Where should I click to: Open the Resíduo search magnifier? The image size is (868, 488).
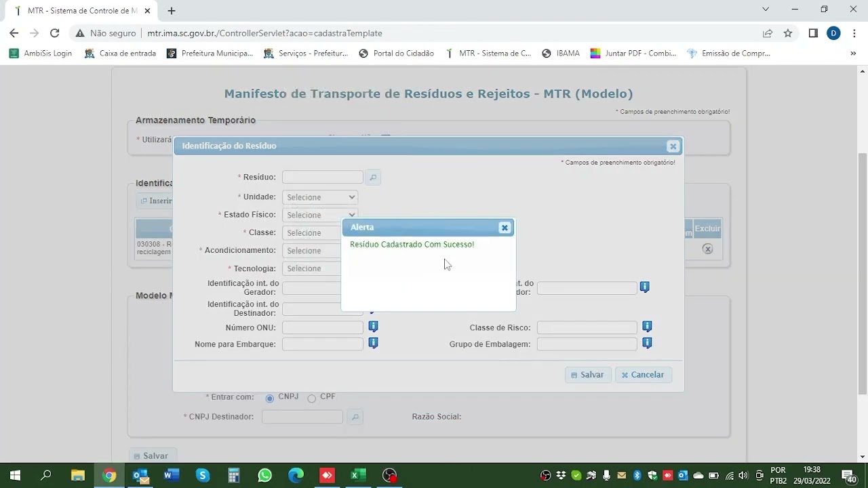coord(373,178)
